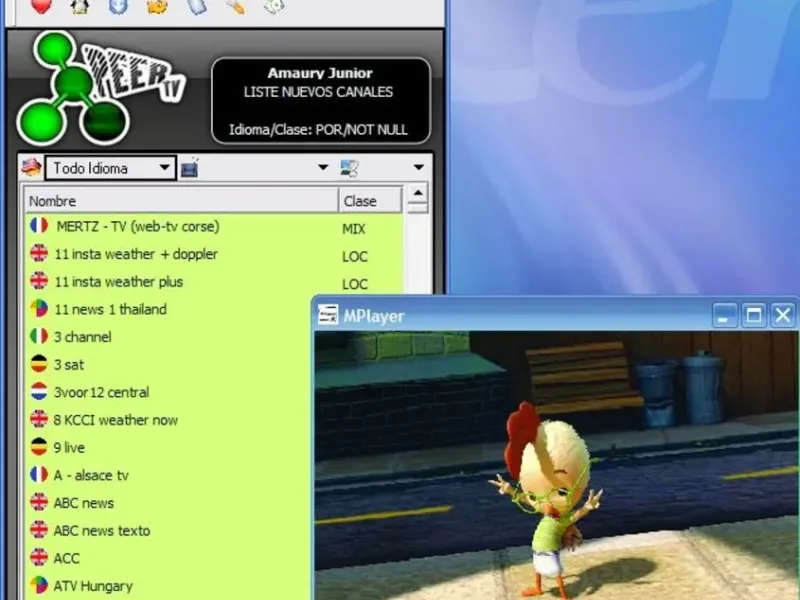Click the Dutch flag beside 3voor12 central

pyautogui.click(x=39, y=391)
